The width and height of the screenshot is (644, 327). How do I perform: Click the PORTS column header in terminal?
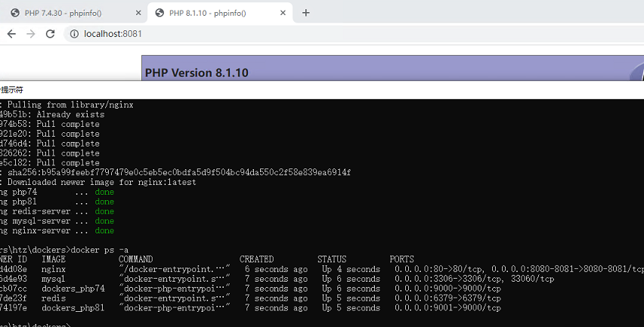pyautogui.click(x=401, y=259)
